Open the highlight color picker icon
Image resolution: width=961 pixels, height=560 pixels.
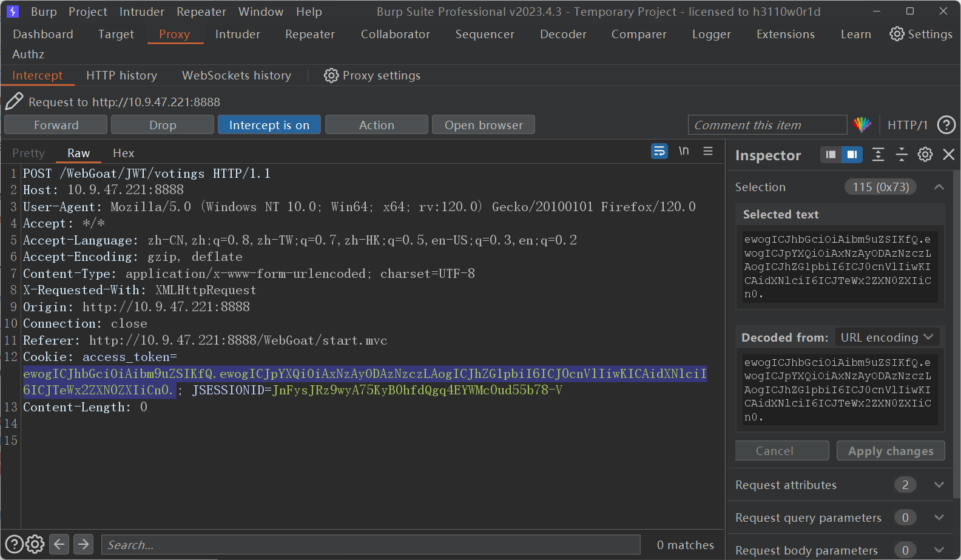(862, 125)
